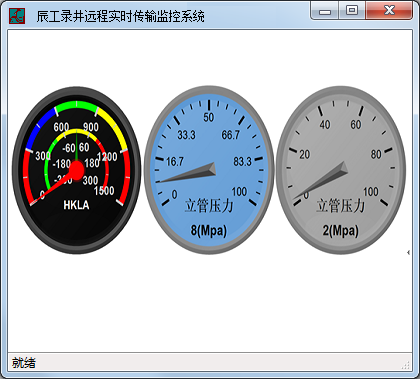This screenshot has width=420, height=380.
Task: Click the red center hub of HKLA gauge
Action: tap(77, 170)
